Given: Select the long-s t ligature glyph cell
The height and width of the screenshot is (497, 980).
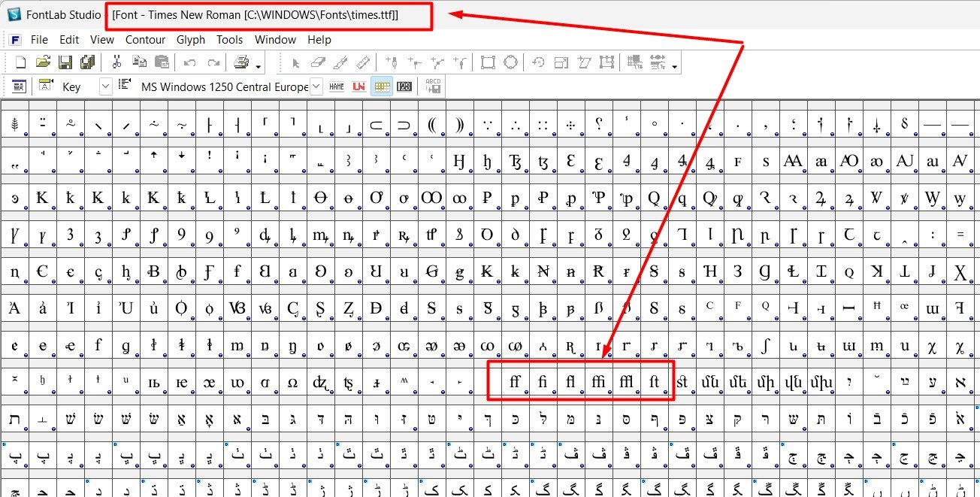Looking at the screenshot, I should pyautogui.click(x=654, y=382).
